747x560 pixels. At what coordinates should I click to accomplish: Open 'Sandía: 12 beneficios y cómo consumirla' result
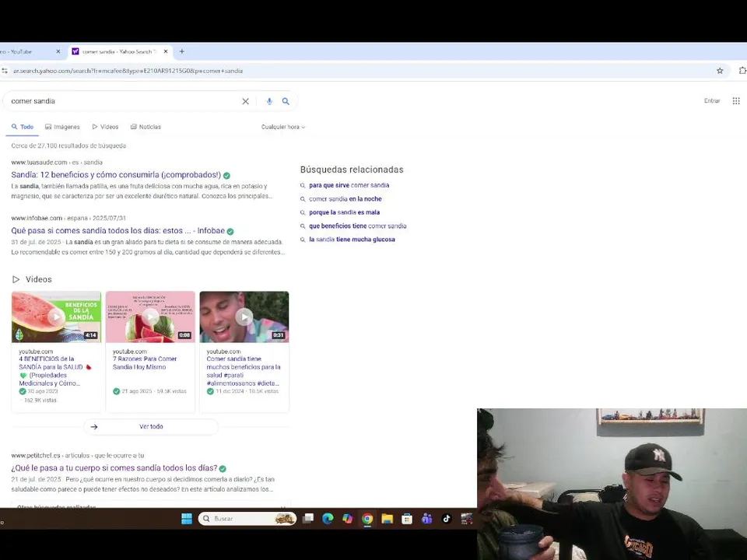[116, 175]
